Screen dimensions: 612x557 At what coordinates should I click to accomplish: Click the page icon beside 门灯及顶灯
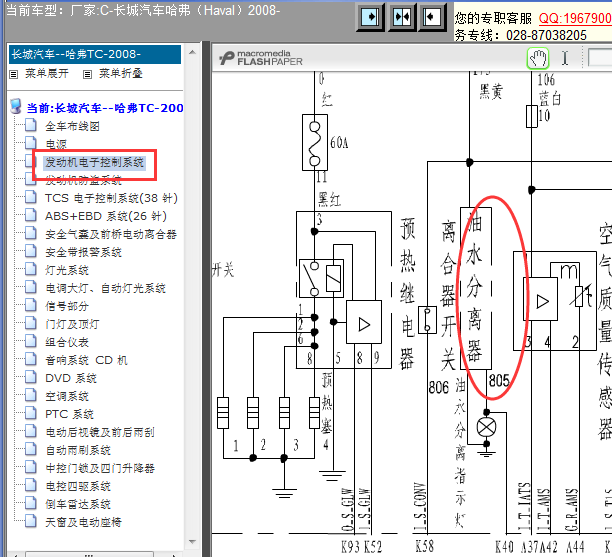point(30,324)
